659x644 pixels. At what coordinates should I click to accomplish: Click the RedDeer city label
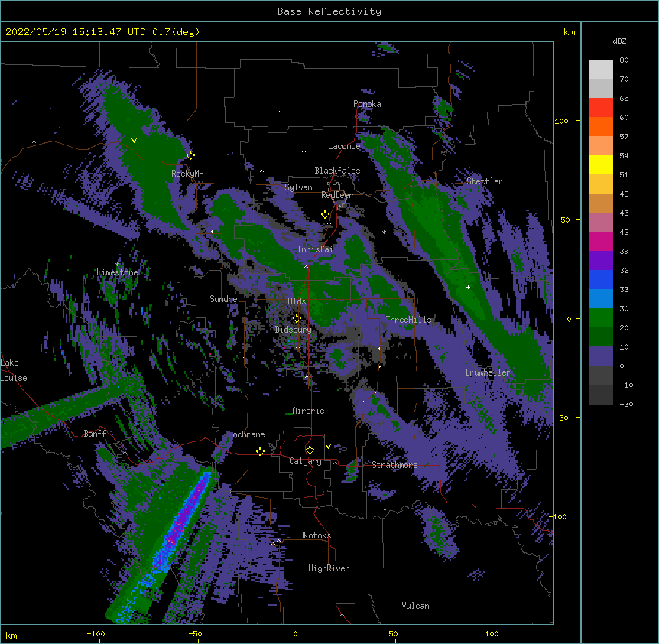tap(336, 195)
